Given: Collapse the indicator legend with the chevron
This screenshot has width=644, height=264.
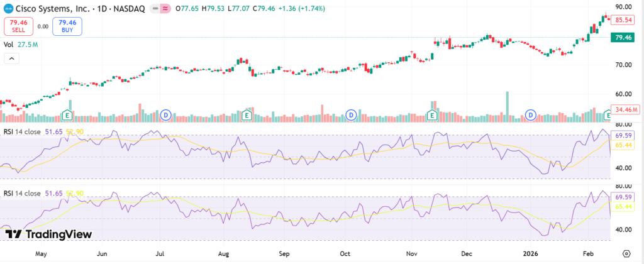Looking at the screenshot, I should click(11, 58).
